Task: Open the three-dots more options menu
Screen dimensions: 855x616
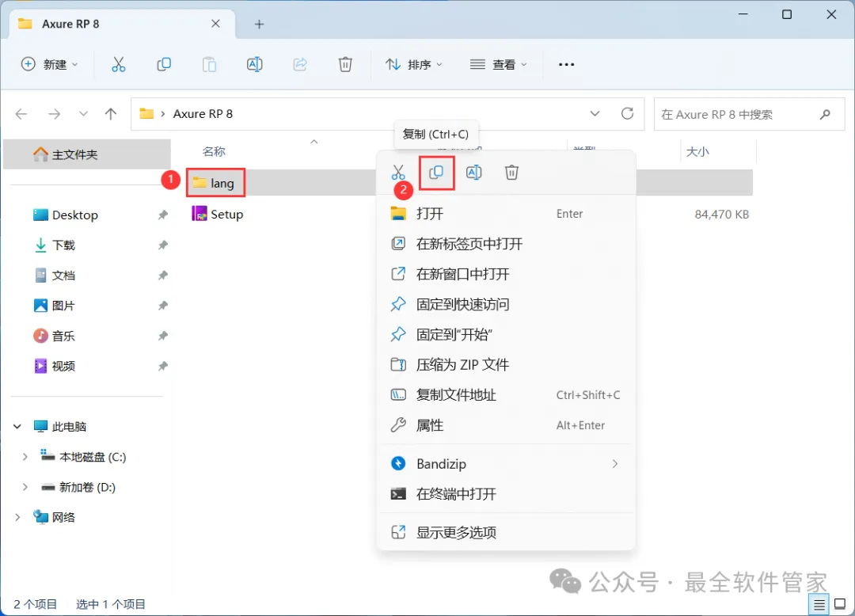Action: (567, 64)
